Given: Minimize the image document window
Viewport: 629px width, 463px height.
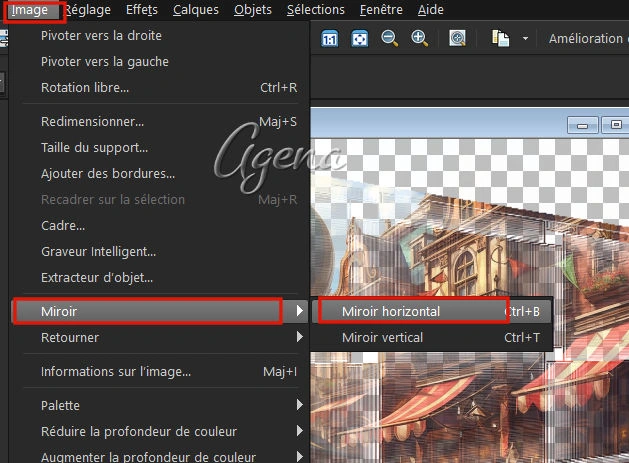Looking at the screenshot, I should (582, 125).
